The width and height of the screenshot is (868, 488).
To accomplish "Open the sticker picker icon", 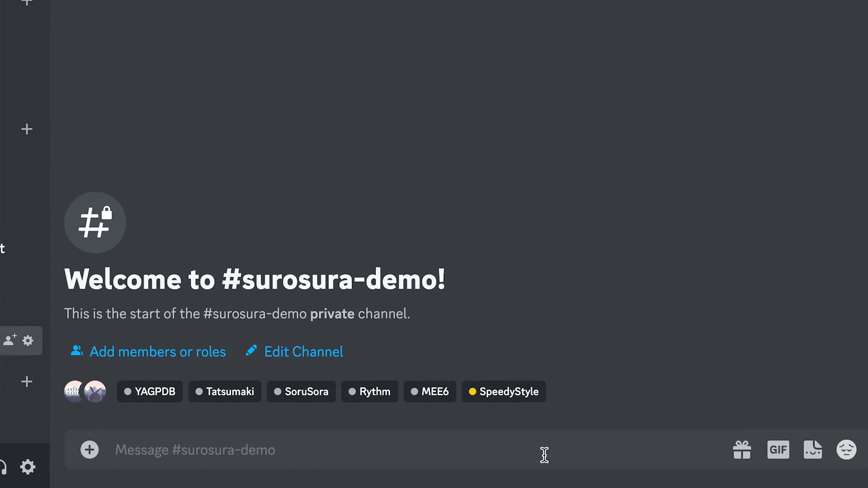I will point(813,450).
